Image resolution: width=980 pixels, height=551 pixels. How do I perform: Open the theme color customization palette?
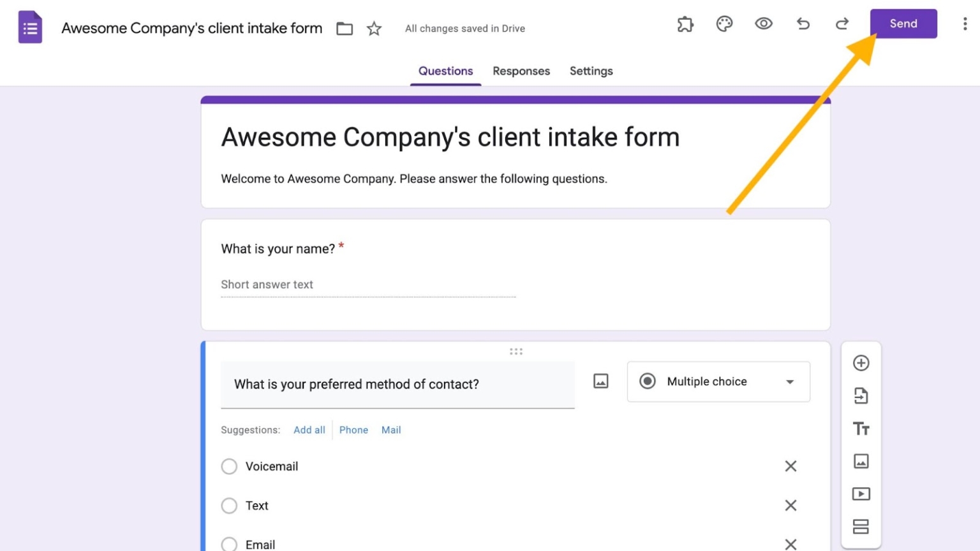(x=724, y=24)
